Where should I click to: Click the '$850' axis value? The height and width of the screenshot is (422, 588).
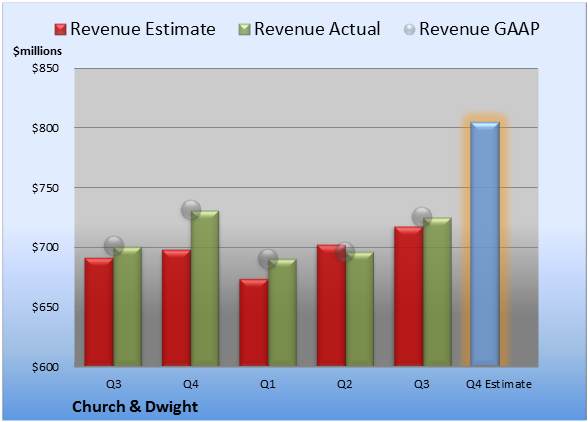tap(45, 68)
